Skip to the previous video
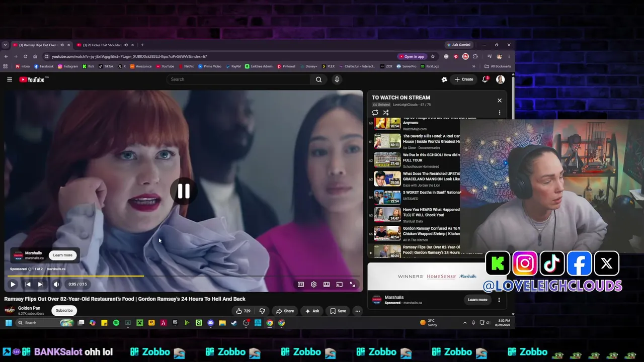Screen dimensions: 644x362 (x=28, y=284)
